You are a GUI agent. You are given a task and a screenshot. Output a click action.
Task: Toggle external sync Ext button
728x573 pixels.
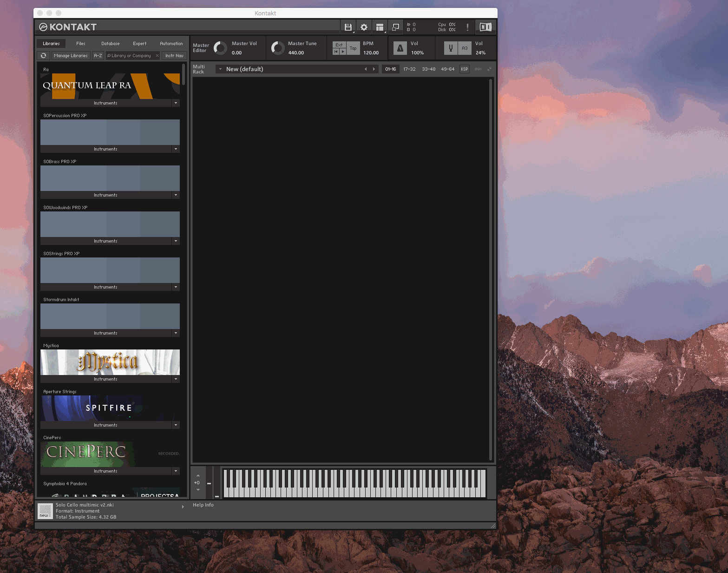[x=339, y=45]
